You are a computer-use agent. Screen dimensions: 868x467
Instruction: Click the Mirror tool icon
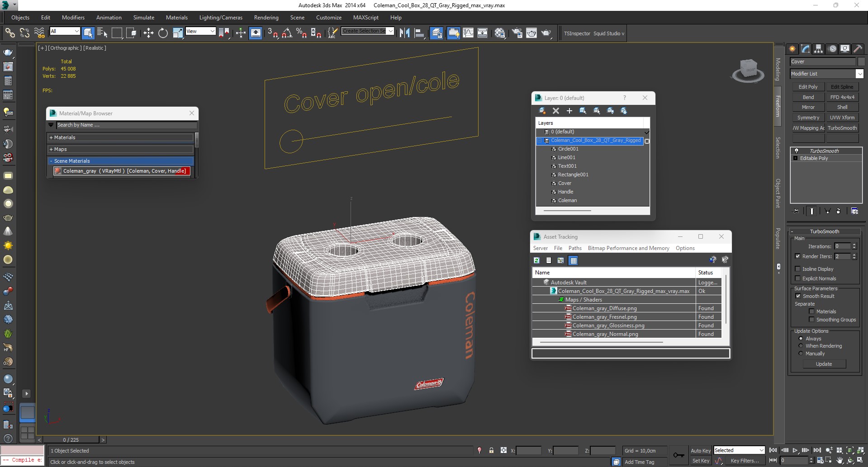[x=405, y=33]
